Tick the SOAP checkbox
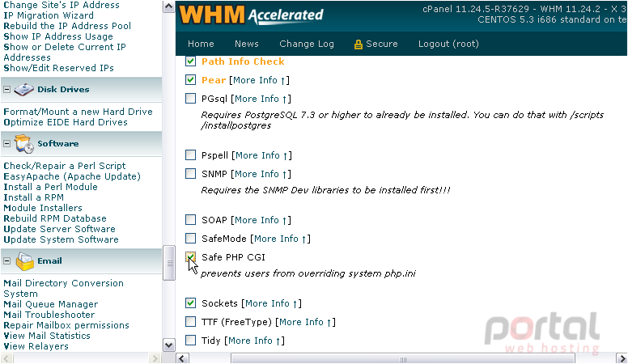The image size is (628, 364). click(191, 219)
